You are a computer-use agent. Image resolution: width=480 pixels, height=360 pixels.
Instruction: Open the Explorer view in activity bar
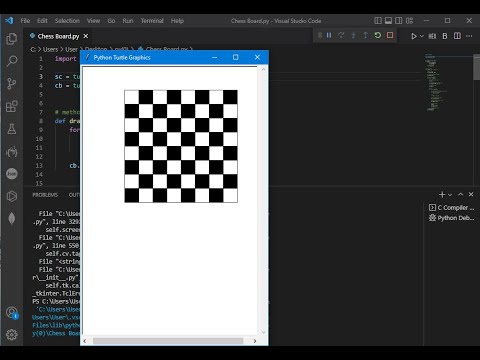pos(12,39)
